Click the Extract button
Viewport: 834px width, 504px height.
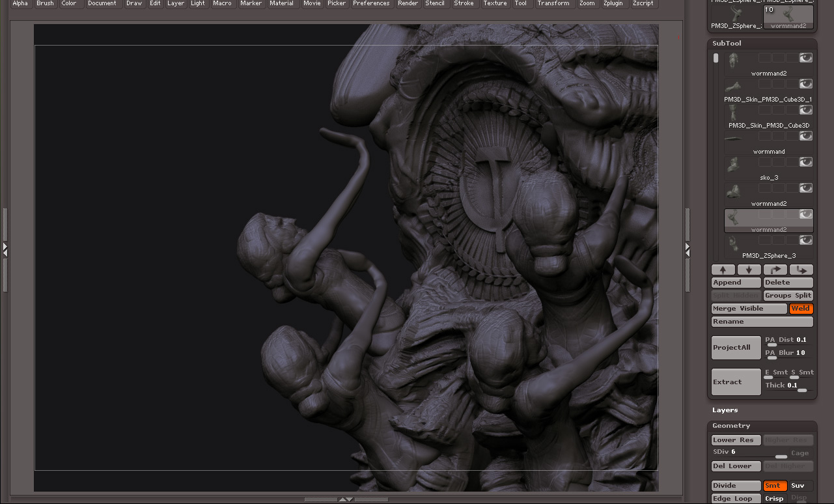(x=736, y=382)
